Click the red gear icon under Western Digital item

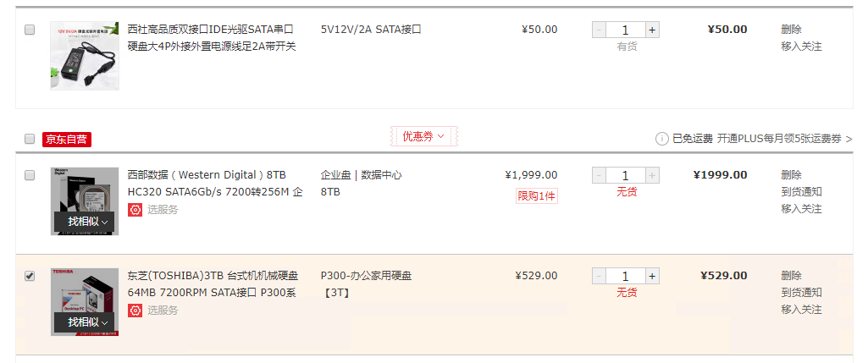135,210
